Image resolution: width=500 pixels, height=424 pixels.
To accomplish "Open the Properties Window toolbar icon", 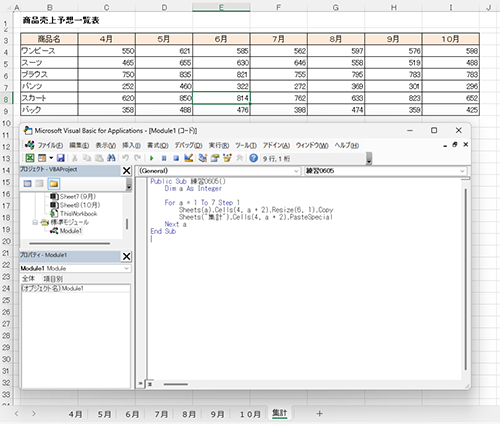I will click(x=215, y=158).
